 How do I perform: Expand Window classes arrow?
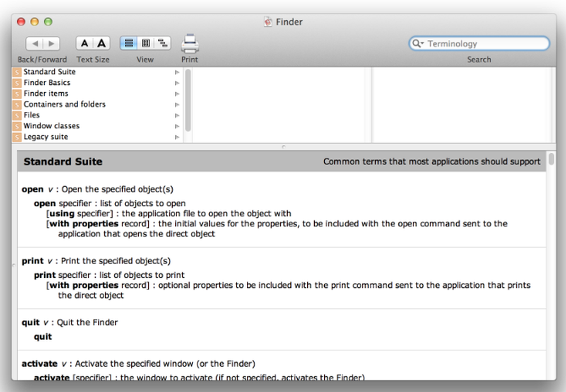177,126
